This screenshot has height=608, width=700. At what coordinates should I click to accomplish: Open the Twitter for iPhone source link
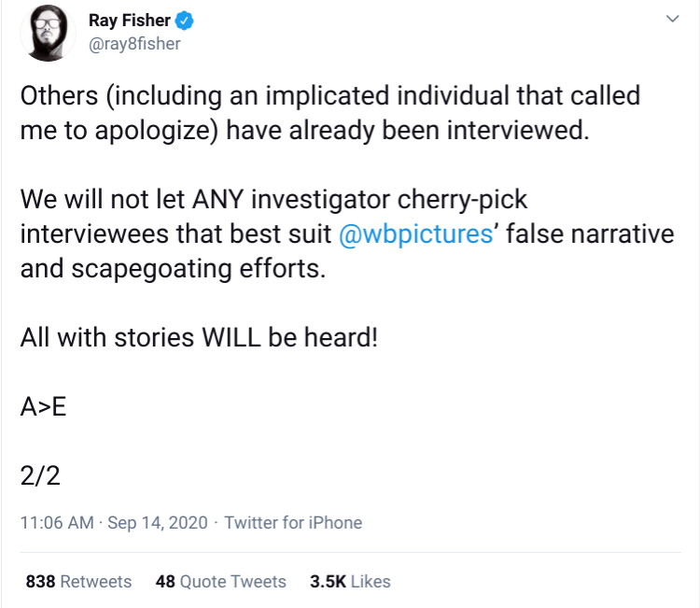[293, 523]
